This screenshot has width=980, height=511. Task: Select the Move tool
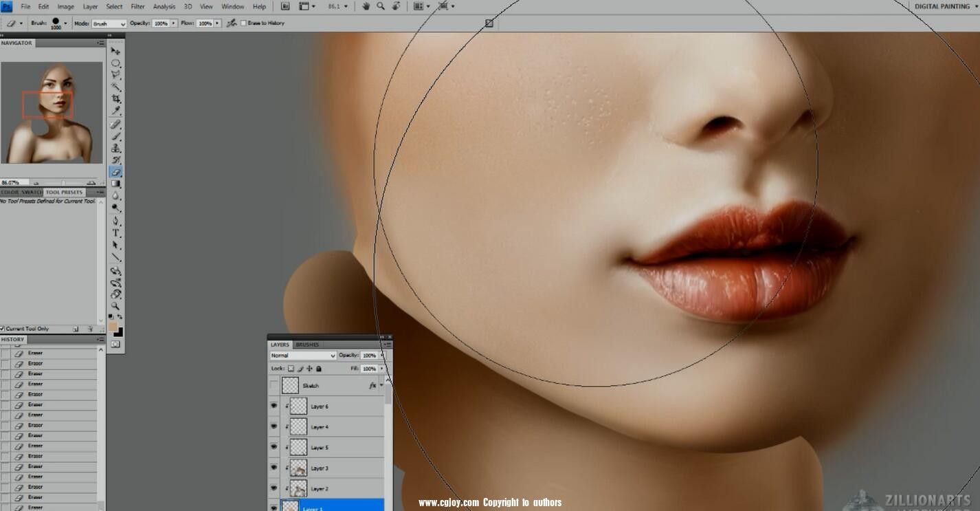[115, 52]
